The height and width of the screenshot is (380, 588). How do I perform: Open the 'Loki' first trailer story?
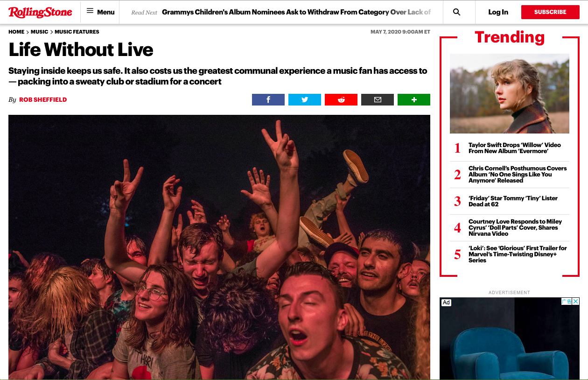(x=518, y=254)
